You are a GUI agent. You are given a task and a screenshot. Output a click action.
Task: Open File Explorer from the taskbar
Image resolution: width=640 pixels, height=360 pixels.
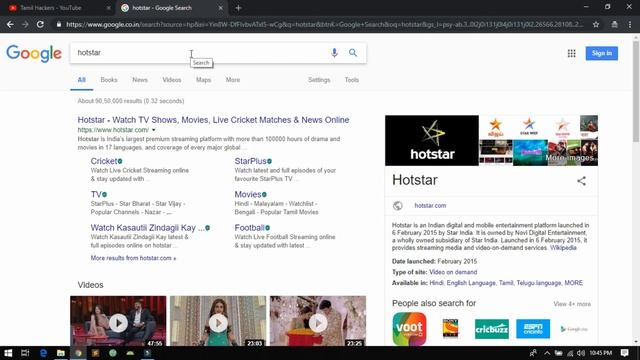[x=60, y=353]
